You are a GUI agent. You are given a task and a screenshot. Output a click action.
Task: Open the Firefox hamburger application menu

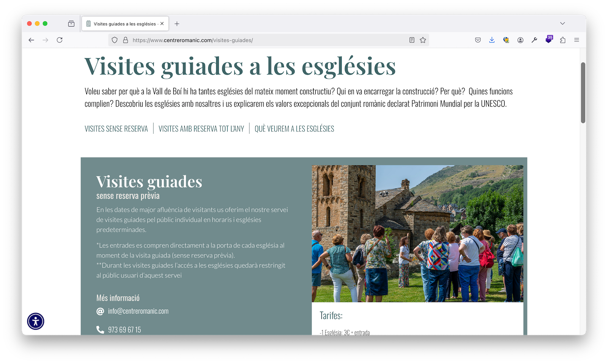coord(576,40)
